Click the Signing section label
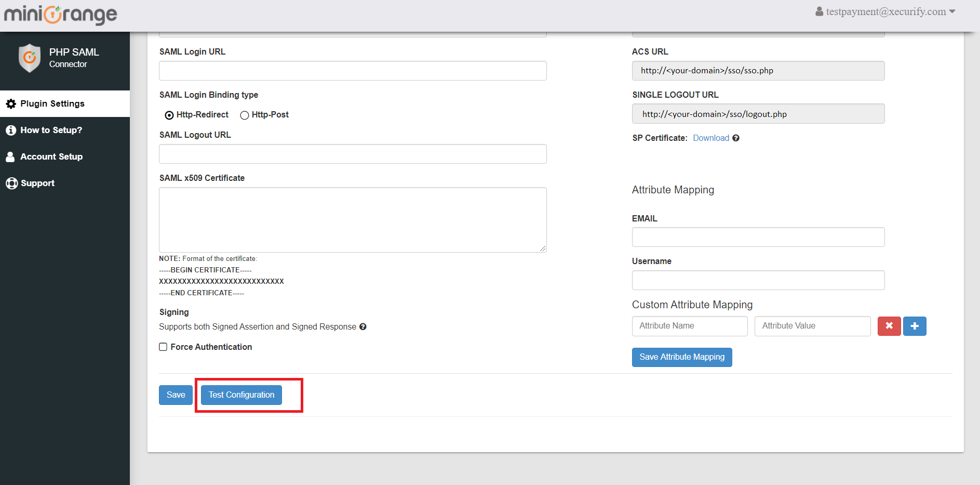The image size is (980, 485). pyautogui.click(x=174, y=312)
